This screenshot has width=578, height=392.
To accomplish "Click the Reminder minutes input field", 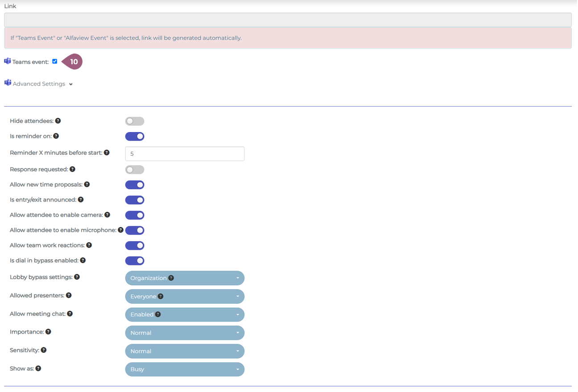I will tap(185, 154).
